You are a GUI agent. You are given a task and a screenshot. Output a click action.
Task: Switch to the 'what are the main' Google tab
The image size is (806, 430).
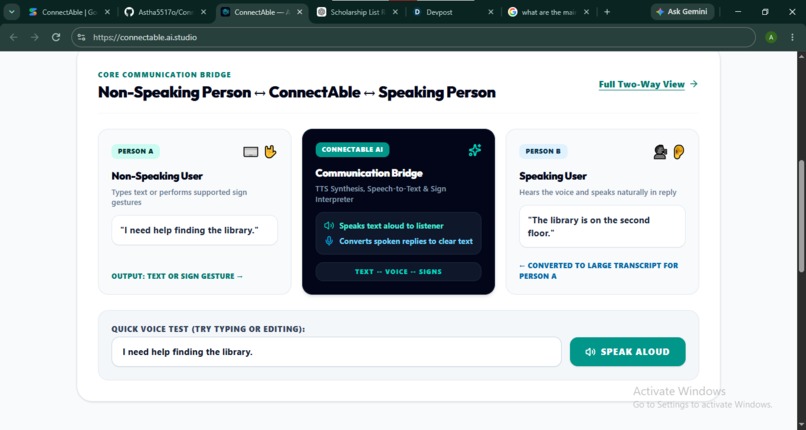coord(549,12)
